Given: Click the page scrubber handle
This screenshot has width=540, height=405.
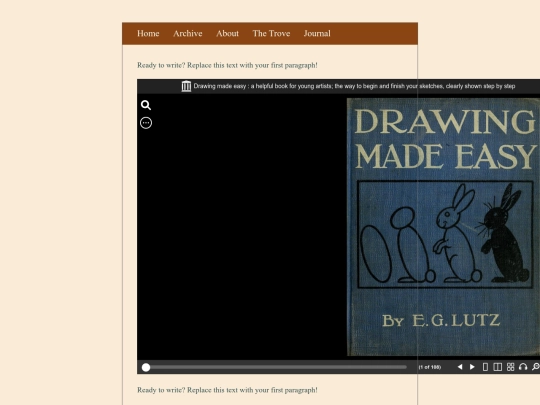Looking at the screenshot, I should click(x=146, y=367).
